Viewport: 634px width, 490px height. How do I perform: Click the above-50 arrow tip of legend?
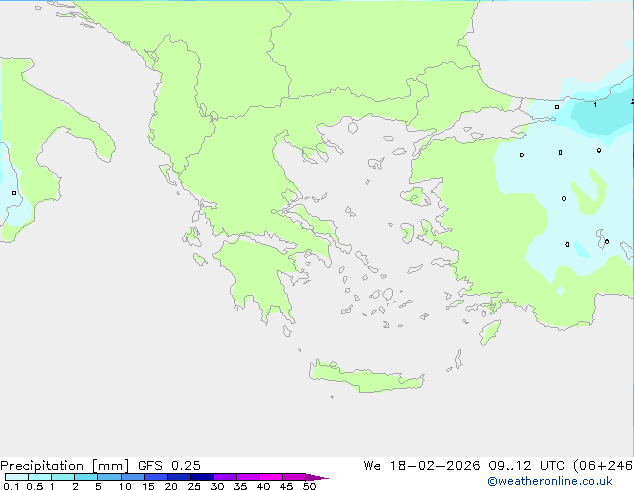pos(317,477)
